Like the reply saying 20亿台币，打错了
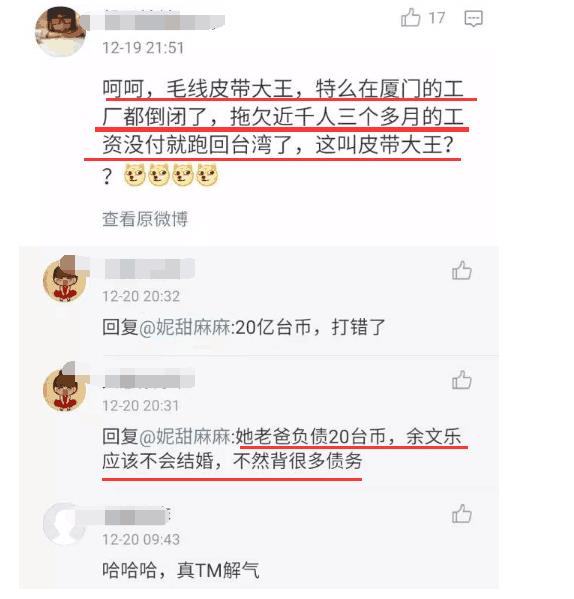574x599 pixels. (462, 270)
